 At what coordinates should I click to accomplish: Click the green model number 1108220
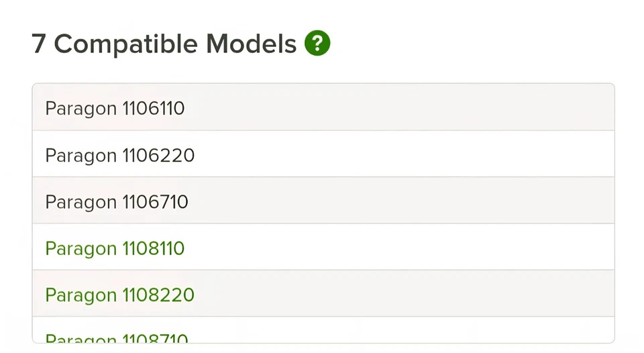click(158, 295)
